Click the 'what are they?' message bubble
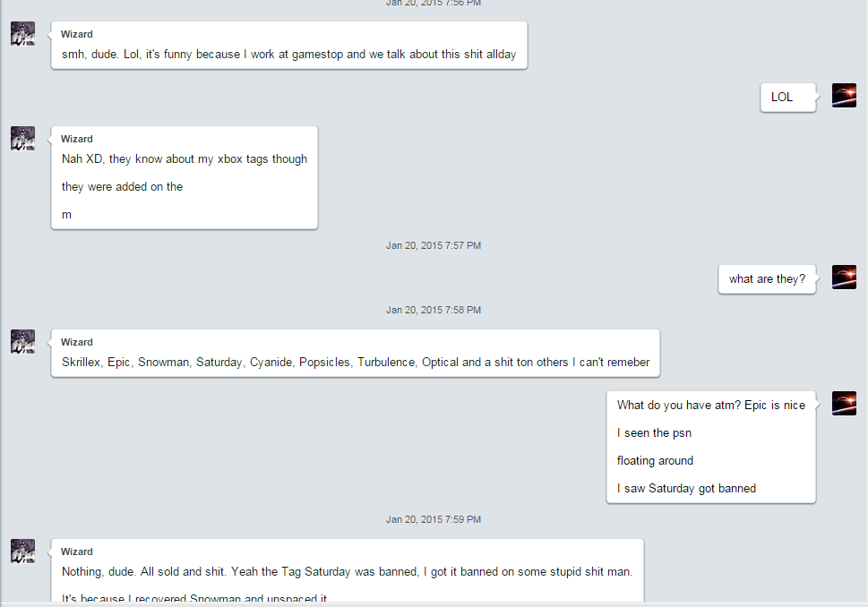 tap(767, 279)
